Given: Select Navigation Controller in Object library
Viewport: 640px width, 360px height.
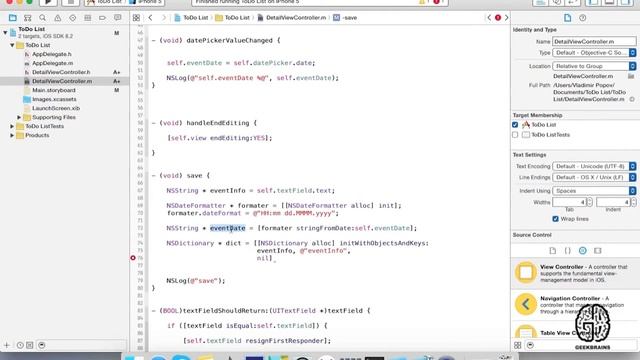Looking at the screenshot, I should (x=575, y=304).
